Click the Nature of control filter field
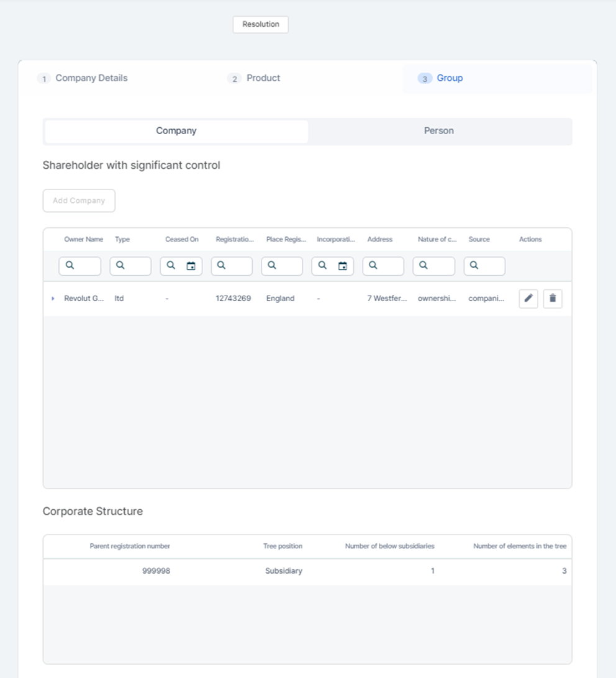Image resolution: width=616 pixels, height=678 pixels. coord(440,266)
